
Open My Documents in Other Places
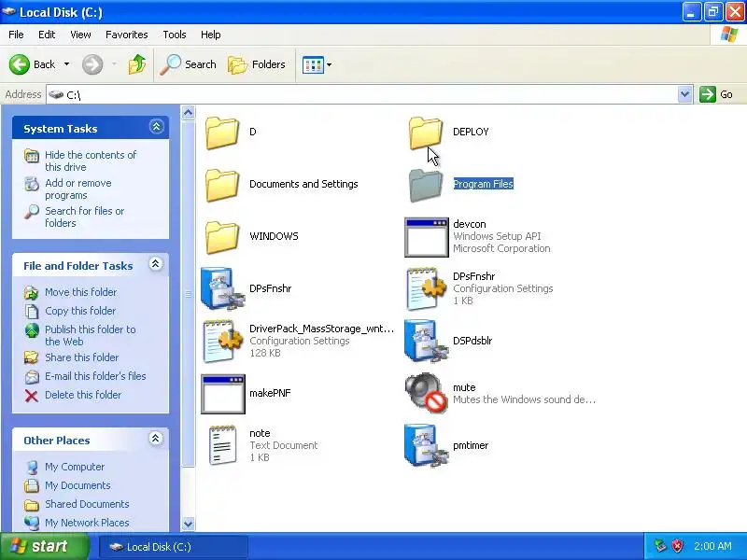coord(78,485)
